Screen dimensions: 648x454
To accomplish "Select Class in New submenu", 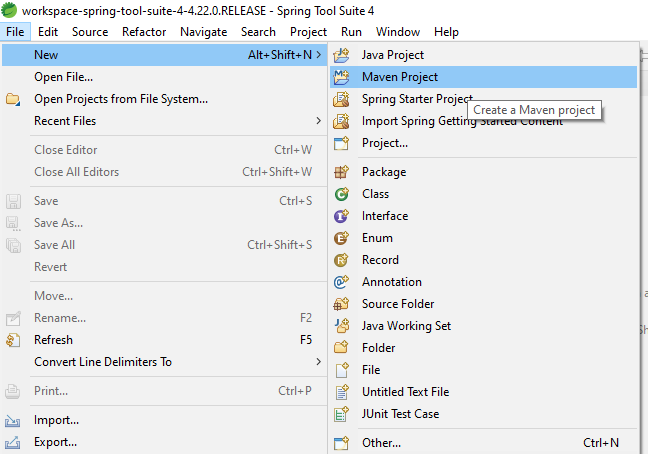I will coord(484,194).
